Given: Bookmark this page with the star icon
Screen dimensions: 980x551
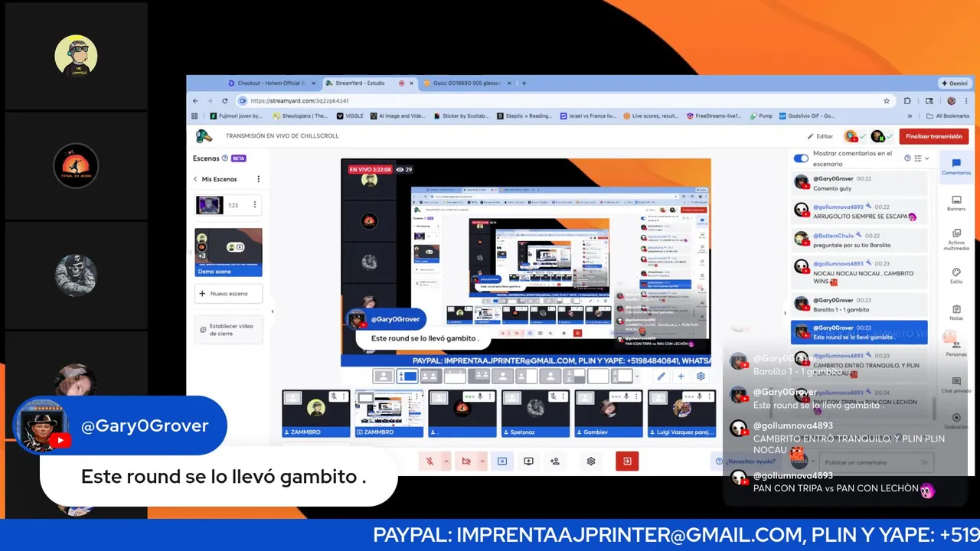Looking at the screenshot, I should (x=887, y=101).
